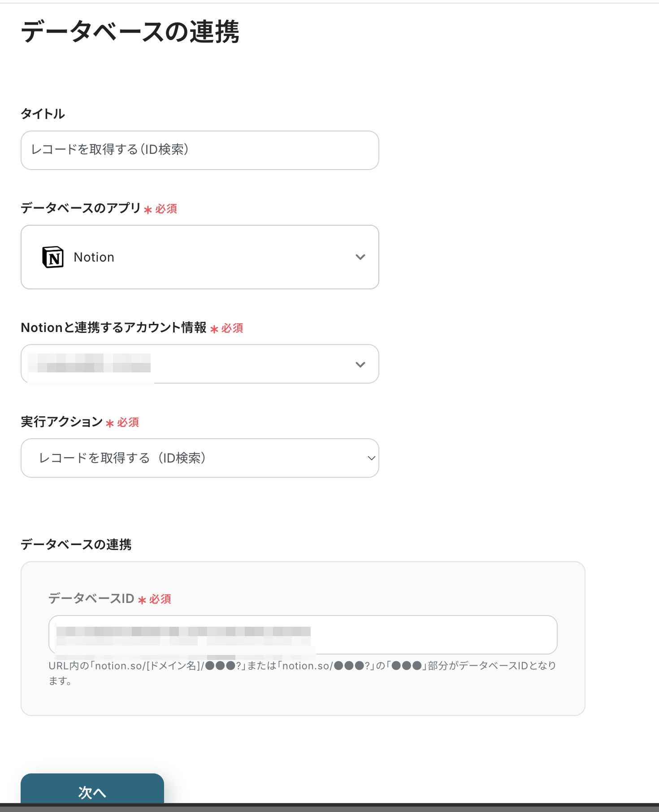Screen dimensions: 659x812
Task: Open the Notion account info dropdown chevron
Action: pos(360,364)
